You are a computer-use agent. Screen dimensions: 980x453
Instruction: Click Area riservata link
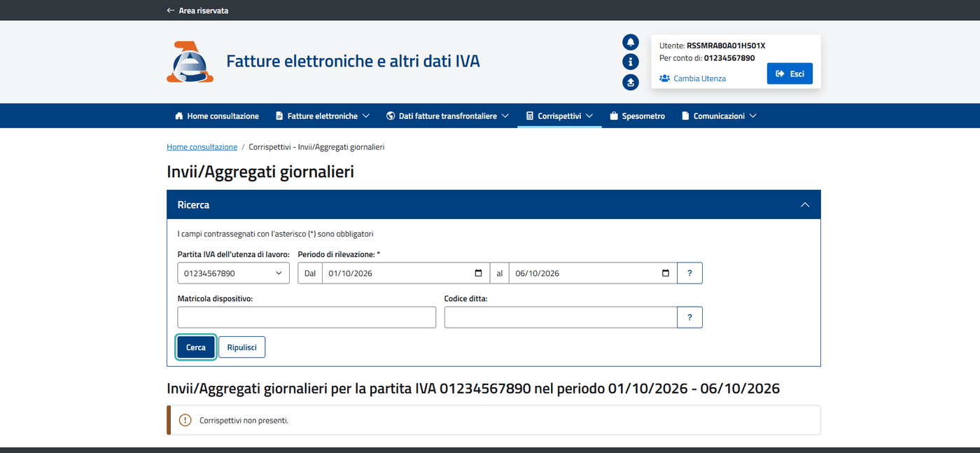(204, 11)
